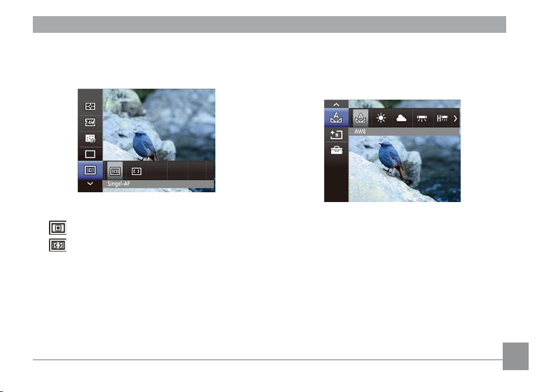Select the white balance menu icon

pos(336,118)
